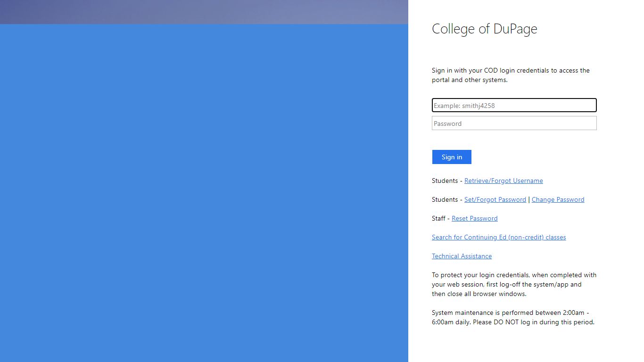644x362 pixels.
Task: Follow the Change Password link
Action: pos(558,199)
